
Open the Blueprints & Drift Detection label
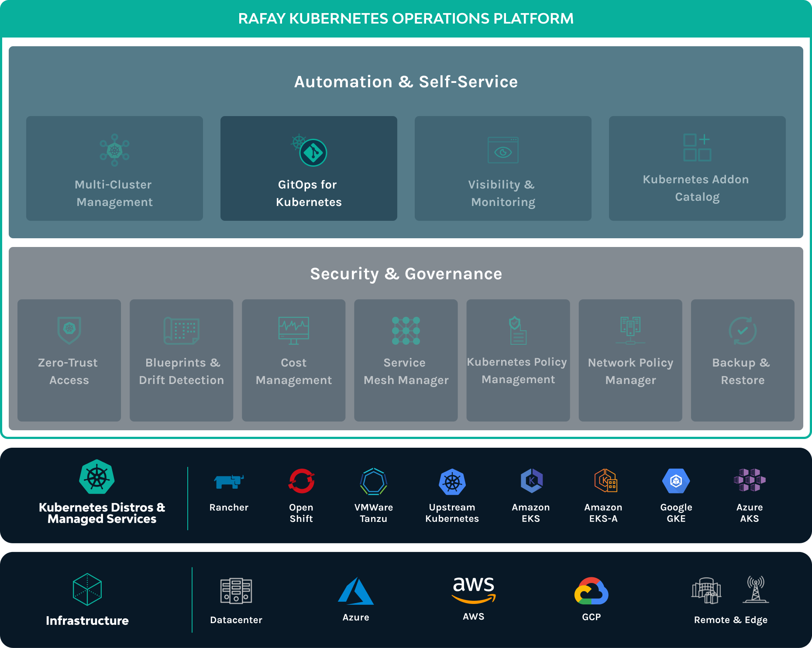pyautogui.click(x=182, y=371)
